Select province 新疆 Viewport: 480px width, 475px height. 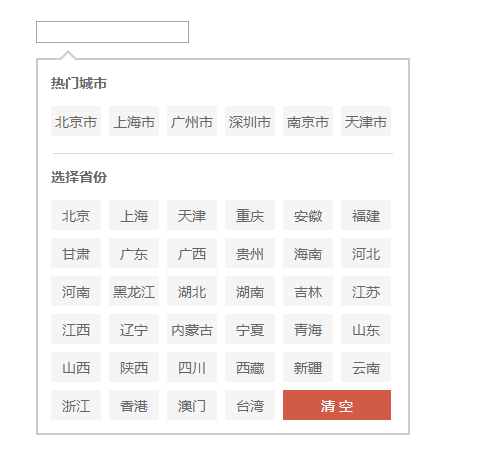(308, 367)
